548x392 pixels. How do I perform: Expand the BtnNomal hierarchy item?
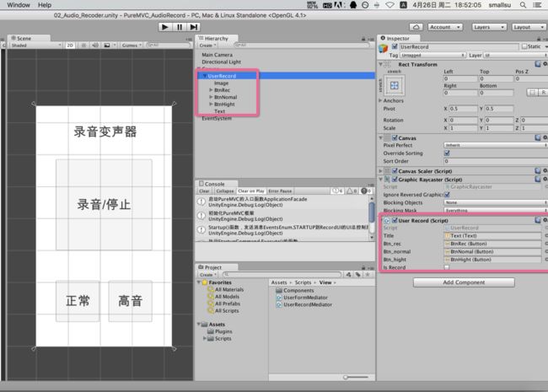(211, 97)
